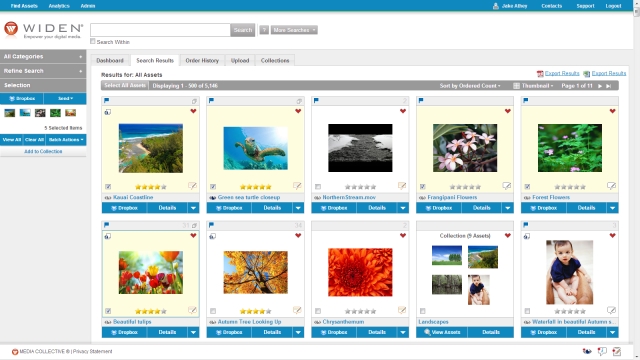Click the lock icon on Autumn Tree thumbnail
This screenshot has width=640, height=360.
212,236
